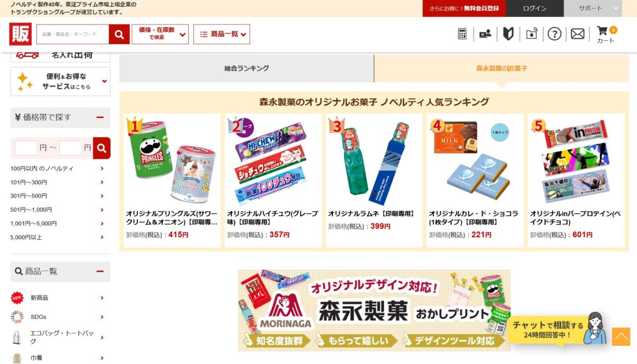Collapse the 商品一覧 sidebar section
The height and width of the screenshot is (364, 637).
point(100,271)
